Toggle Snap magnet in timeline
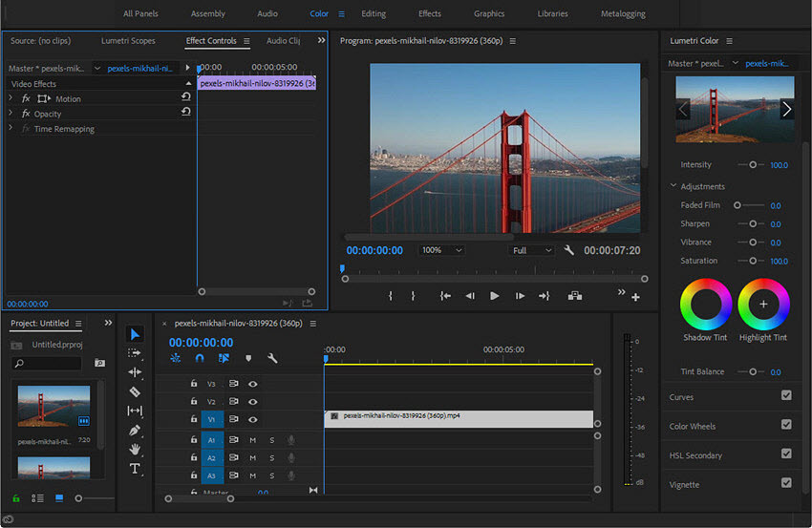 tap(200, 358)
